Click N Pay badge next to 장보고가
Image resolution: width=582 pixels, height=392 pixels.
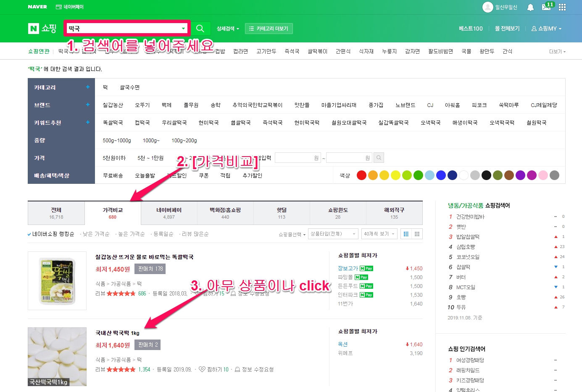(366, 269)
